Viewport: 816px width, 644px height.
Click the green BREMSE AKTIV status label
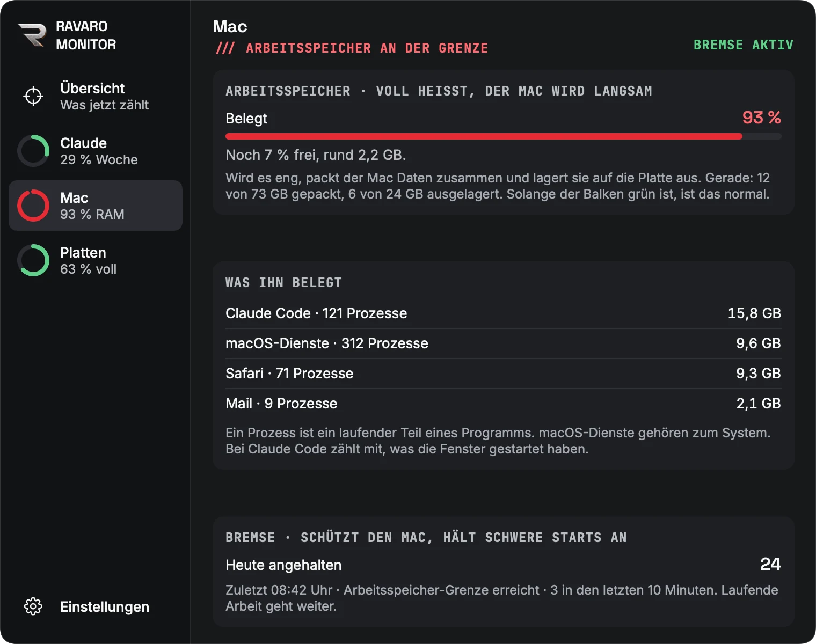(x=743, y=45)
